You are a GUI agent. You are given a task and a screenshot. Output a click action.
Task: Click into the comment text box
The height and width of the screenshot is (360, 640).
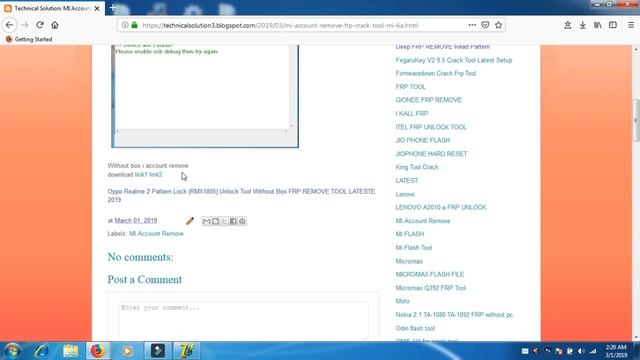coord(243,321)
